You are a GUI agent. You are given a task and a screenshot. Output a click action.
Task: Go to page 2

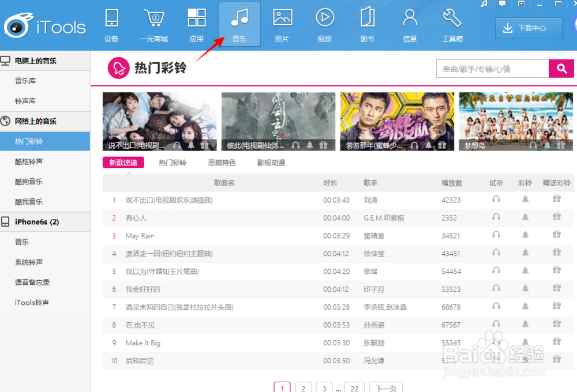(304, 387)
